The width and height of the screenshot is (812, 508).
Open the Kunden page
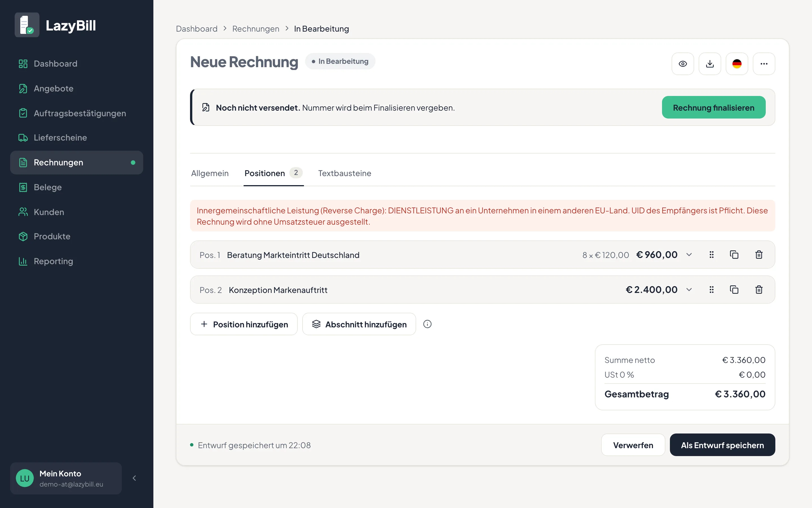coord(76,212)
